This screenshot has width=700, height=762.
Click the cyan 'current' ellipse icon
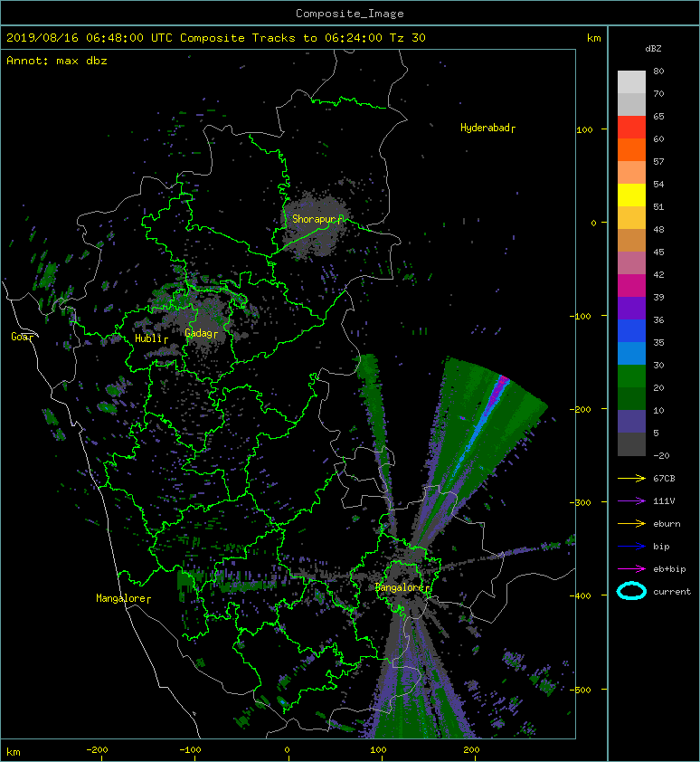(x=631, y=591)
